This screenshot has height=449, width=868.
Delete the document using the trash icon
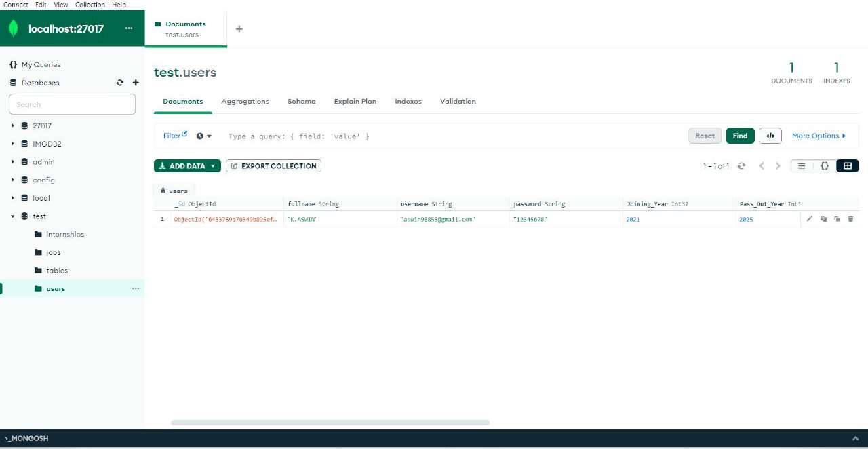pyautogui.click(x=850, y=218)
